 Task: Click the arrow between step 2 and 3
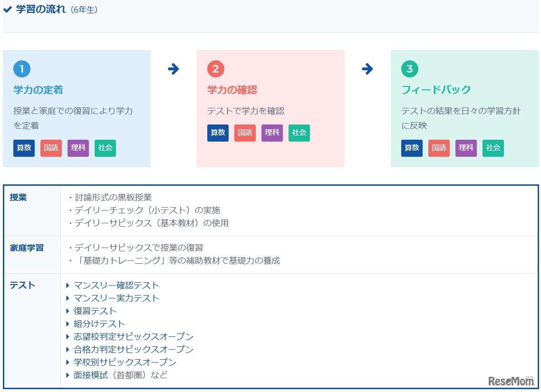pos(367,68)
